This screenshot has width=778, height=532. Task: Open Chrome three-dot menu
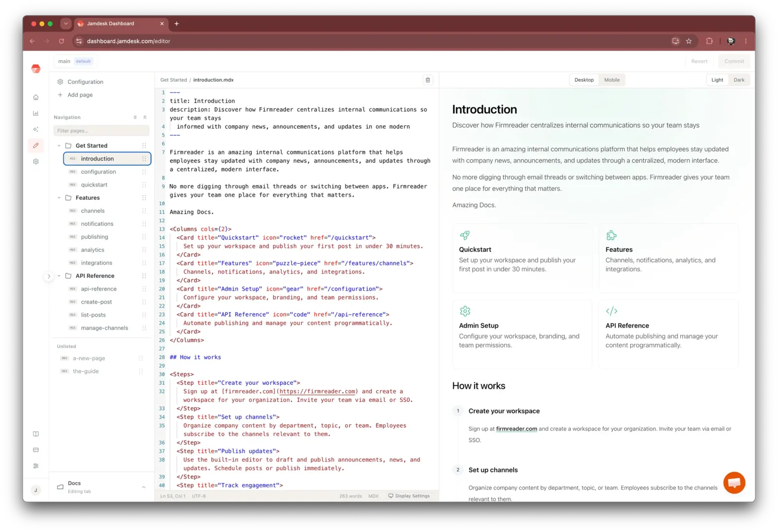click(746, 41)
